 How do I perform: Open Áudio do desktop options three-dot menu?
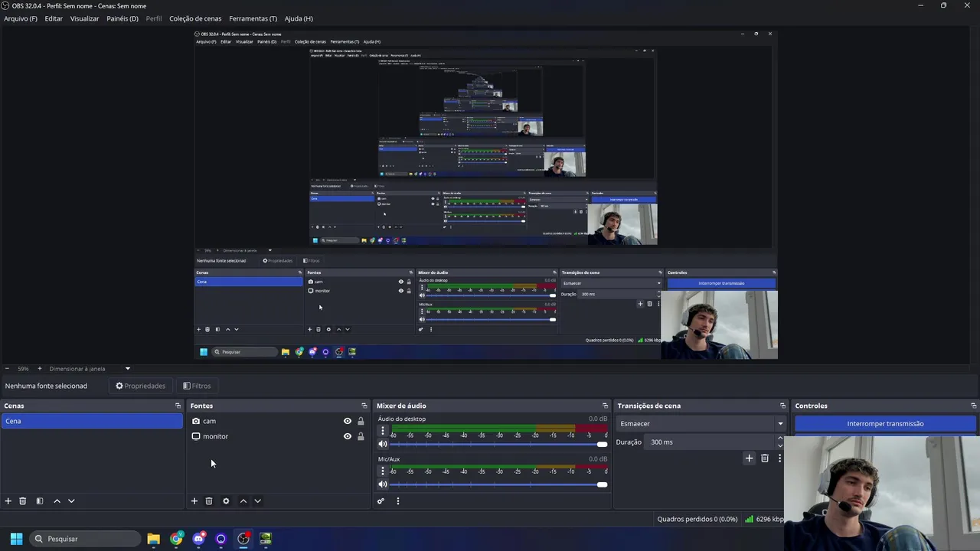pos(383,431)
